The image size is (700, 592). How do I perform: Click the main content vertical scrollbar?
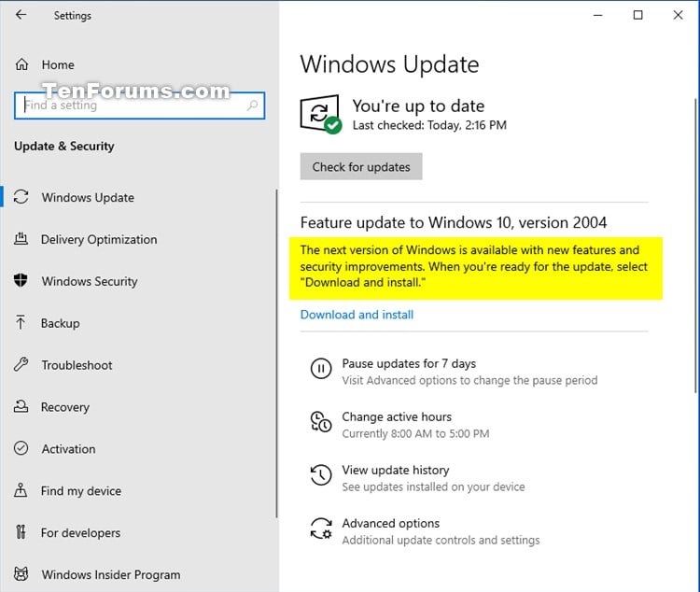(695, 246)
